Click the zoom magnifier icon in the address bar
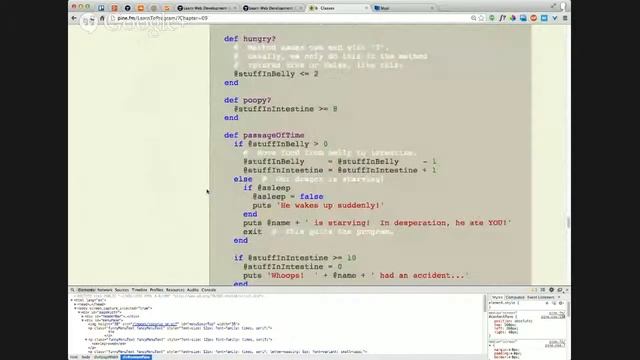Screen dimensions: 640x360 (x=473, y=18)
